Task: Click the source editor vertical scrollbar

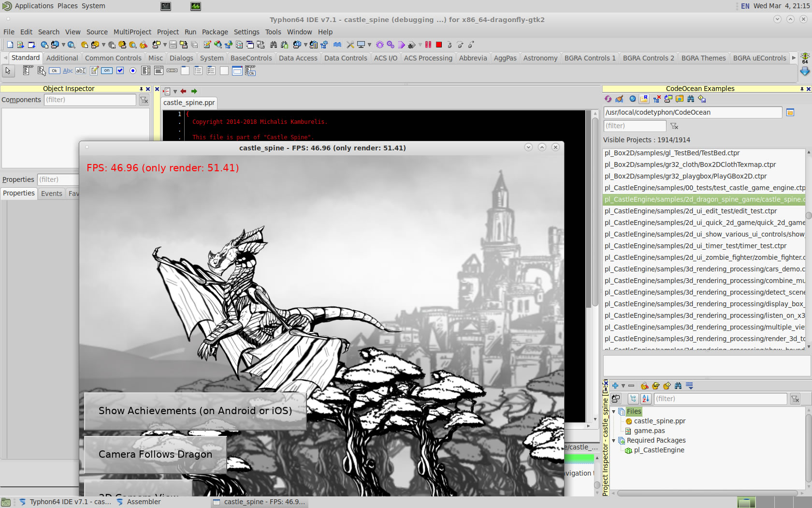Action: point(595,213)
